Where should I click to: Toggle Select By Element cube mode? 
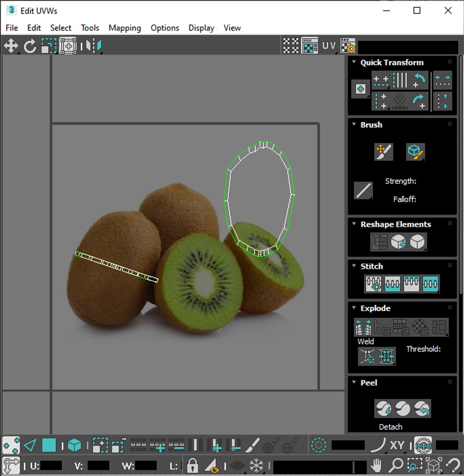75,445
